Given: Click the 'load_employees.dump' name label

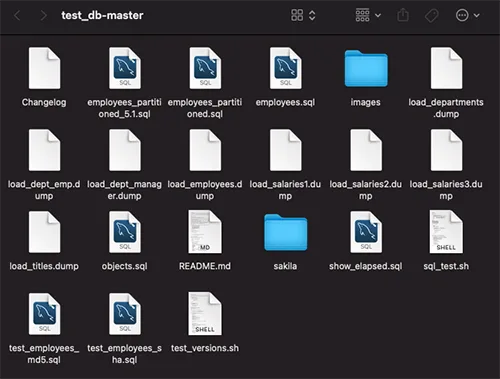Looking at the screenshot, I should click(x=205, y=190).
